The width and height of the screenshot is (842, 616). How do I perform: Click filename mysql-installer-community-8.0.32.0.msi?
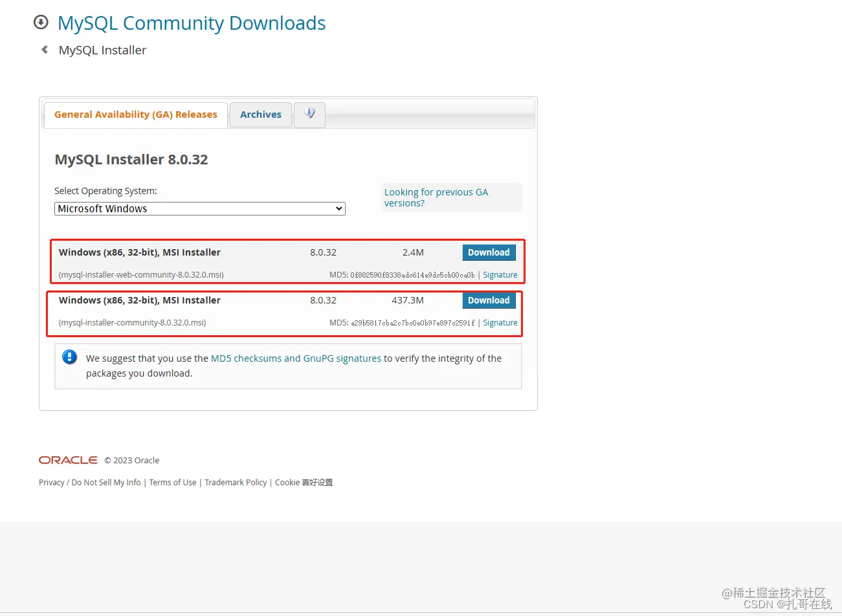tap(133, 323)
